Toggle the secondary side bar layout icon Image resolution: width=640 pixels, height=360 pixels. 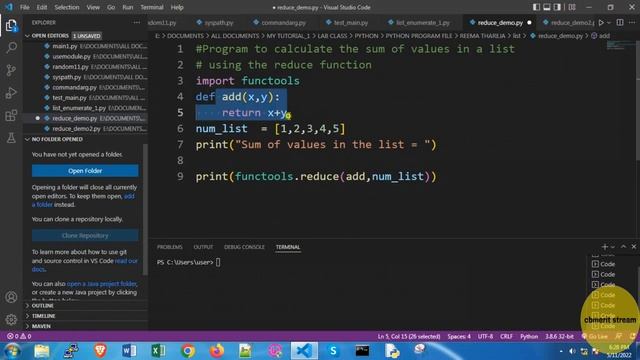click(557, 7)
